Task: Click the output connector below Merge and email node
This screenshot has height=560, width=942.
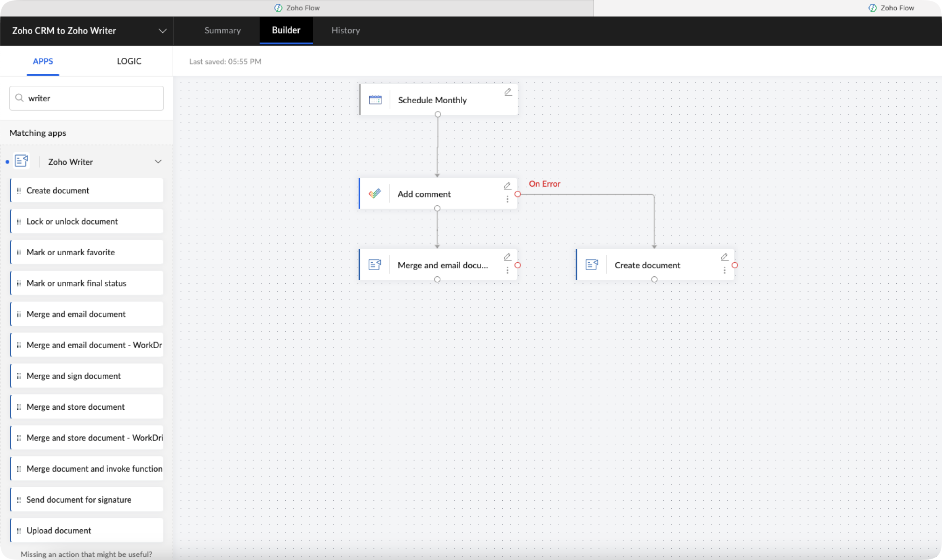Action: (x=437, y=280)
